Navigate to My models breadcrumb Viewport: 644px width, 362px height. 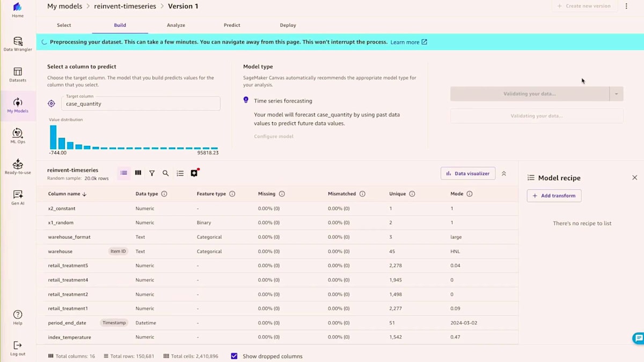pos(65,6)
